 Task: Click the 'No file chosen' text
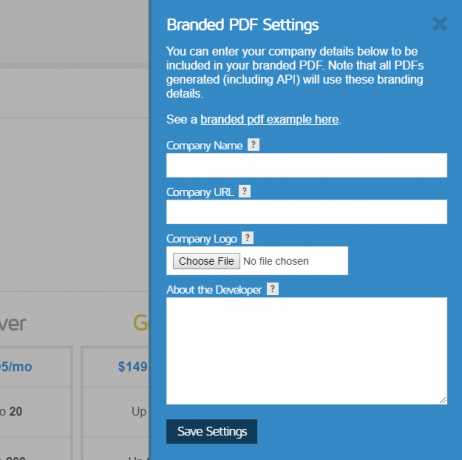[276, 261]
